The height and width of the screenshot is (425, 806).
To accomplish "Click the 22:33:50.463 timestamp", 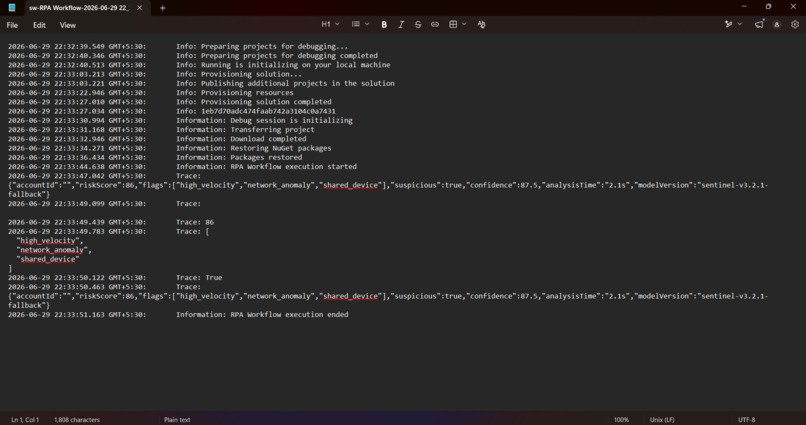I will click(79, 287).
